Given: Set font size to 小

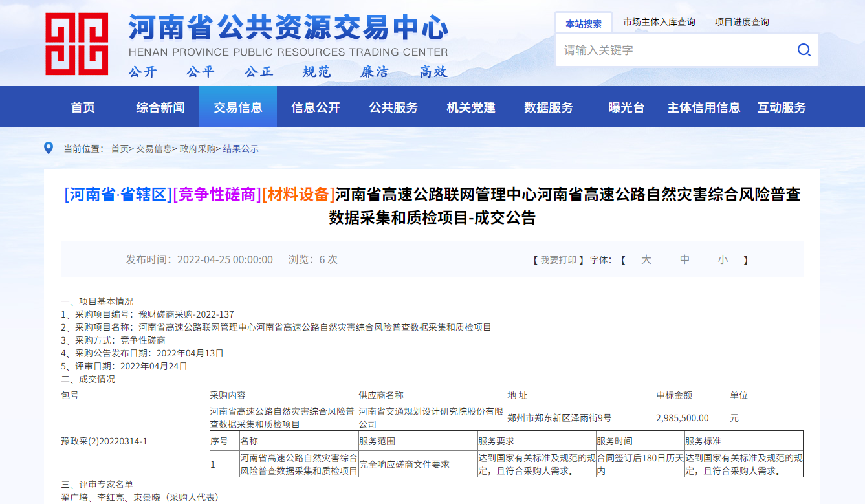Looking at the screenshot, I should click(723, 259).
